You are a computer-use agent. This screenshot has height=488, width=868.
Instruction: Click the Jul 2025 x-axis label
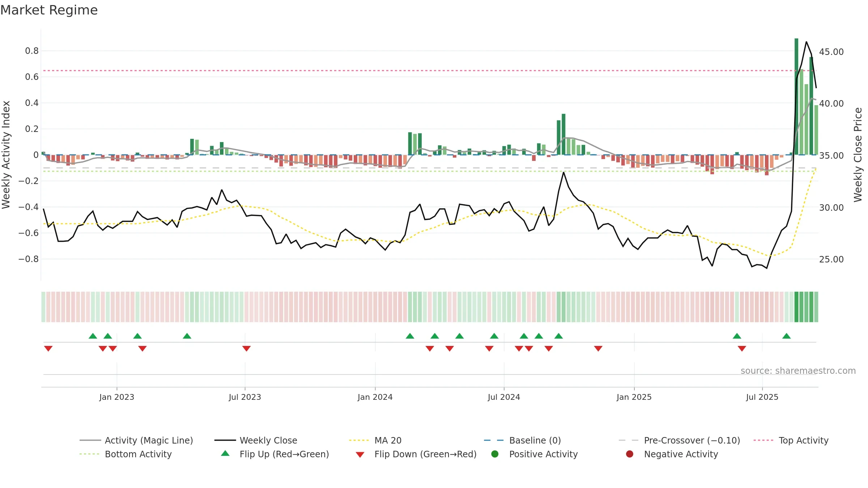pos(762,397)
